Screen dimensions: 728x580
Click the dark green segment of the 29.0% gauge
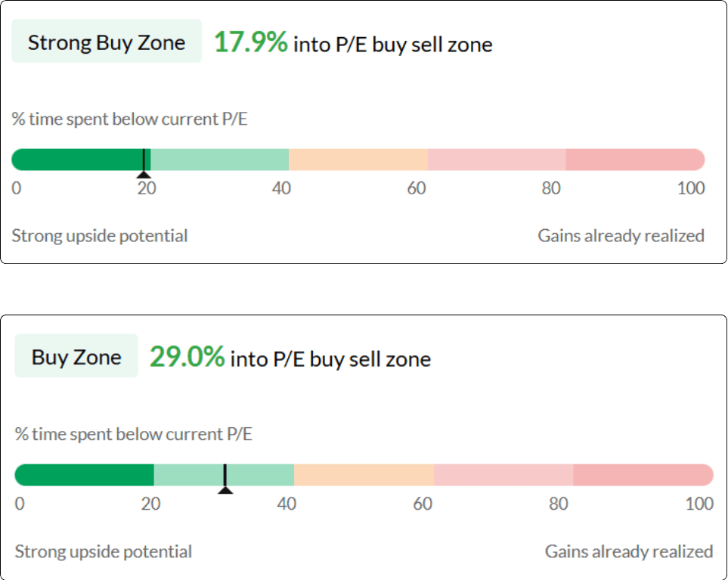point(84,475)
